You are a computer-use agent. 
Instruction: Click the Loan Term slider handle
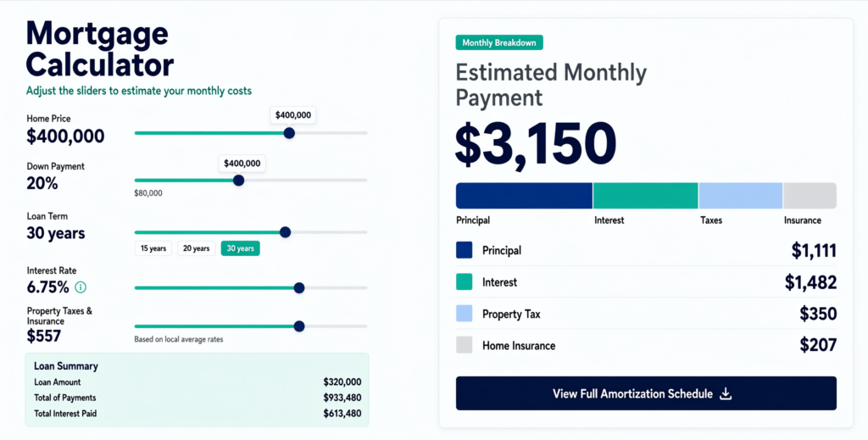pyautogui.click(x=285, y=232)
